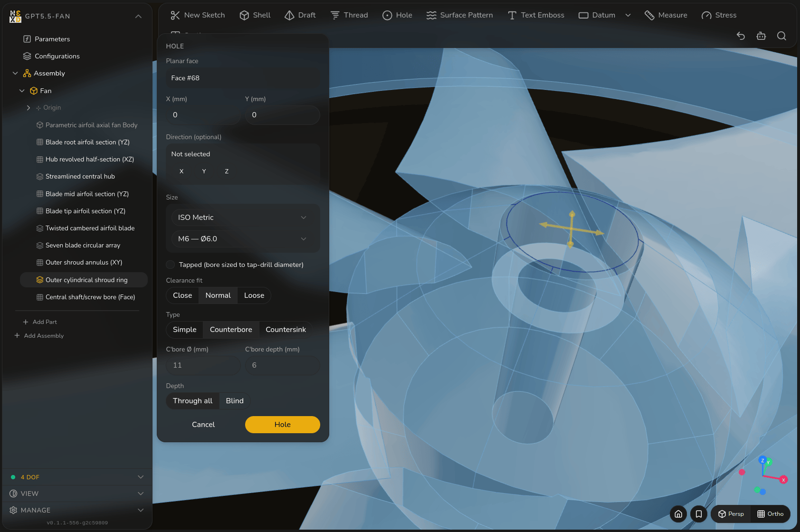
Task: Click the bookmark view icon
Action: tap(699, 514)
